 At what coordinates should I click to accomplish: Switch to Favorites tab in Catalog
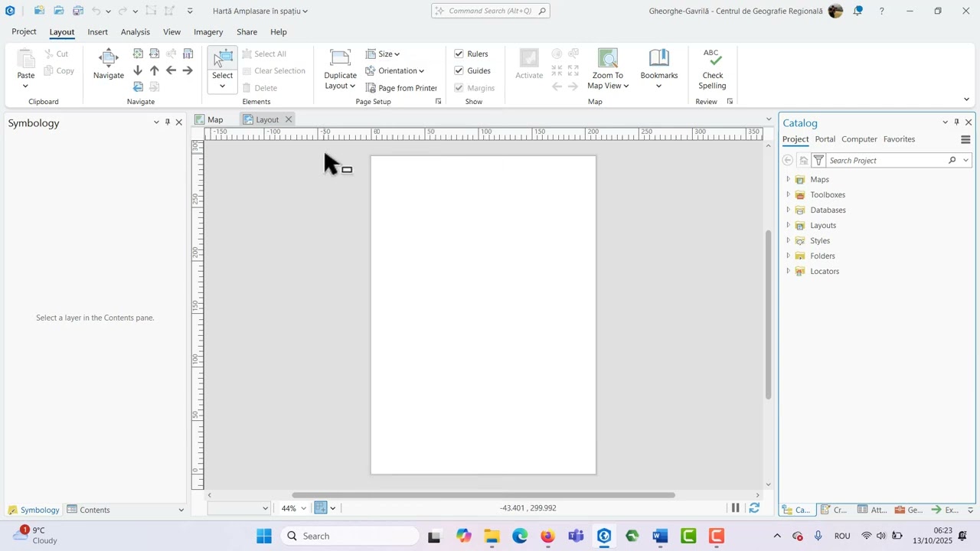[899, 139]
